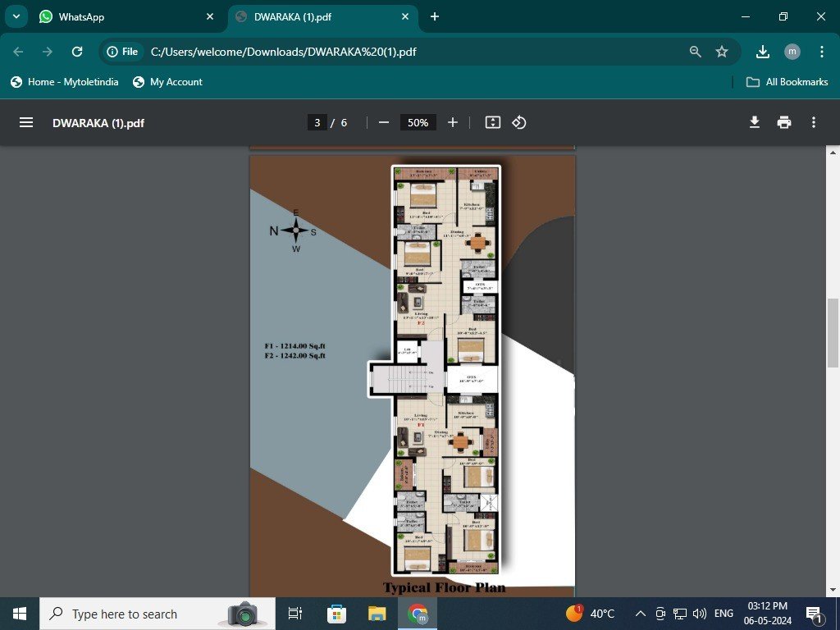Bookmark this page with star icon
This screenshot has height=630, width=840.
[x=722, y=52]
